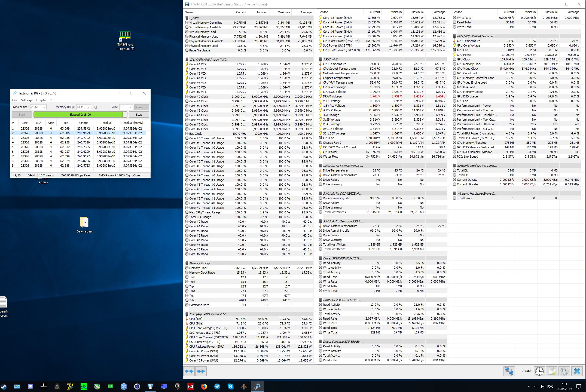Viewport: 586px width, 392px height.
Task: Click the remote network monitors icon
Action: coord(509,371)
